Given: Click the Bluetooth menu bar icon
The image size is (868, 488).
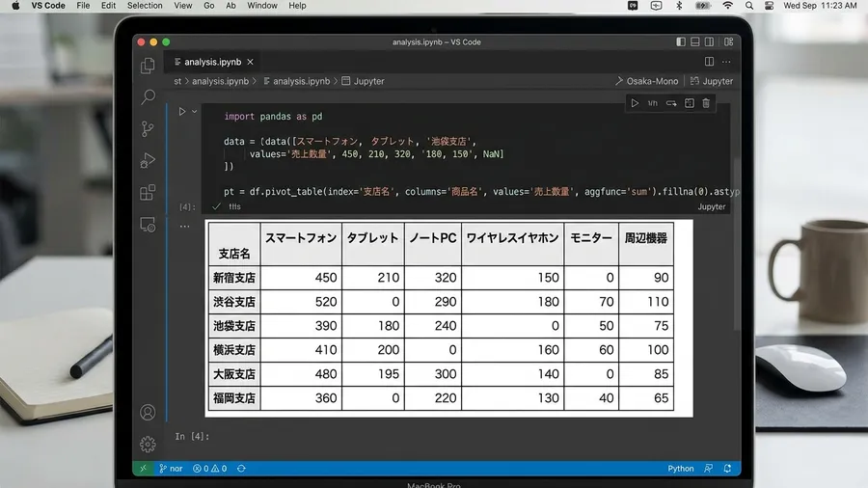Looking at the screenshot, I should pos(679,6).
